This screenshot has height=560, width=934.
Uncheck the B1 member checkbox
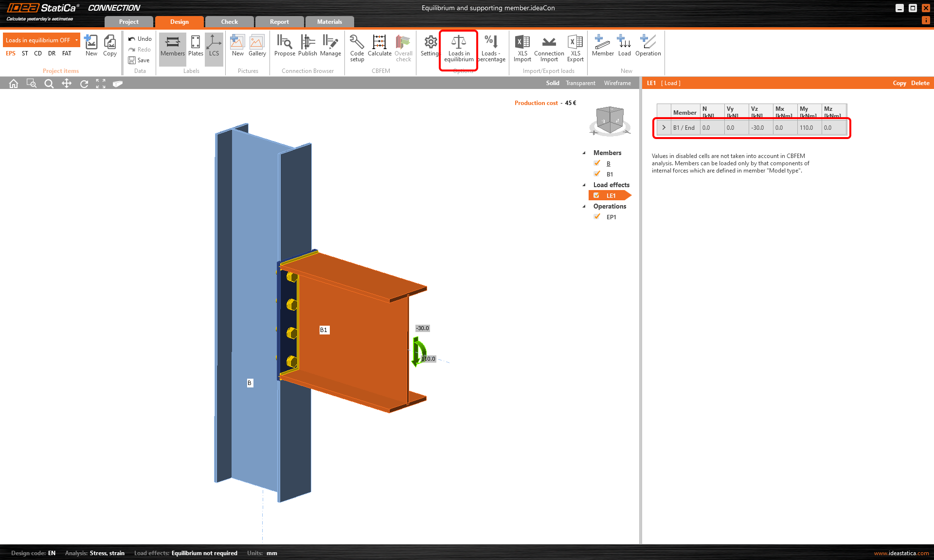coord(597,174)
